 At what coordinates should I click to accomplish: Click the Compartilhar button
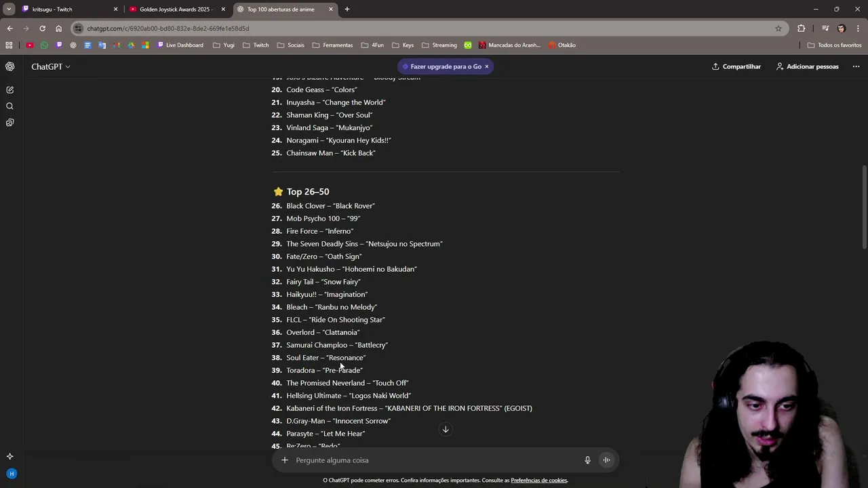736,66
